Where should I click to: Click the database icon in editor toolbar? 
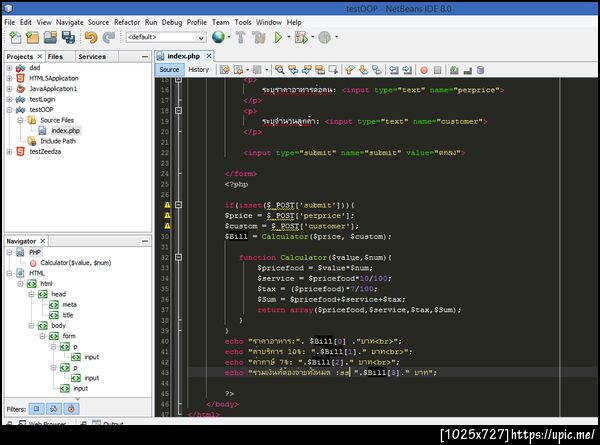[481, 70]
